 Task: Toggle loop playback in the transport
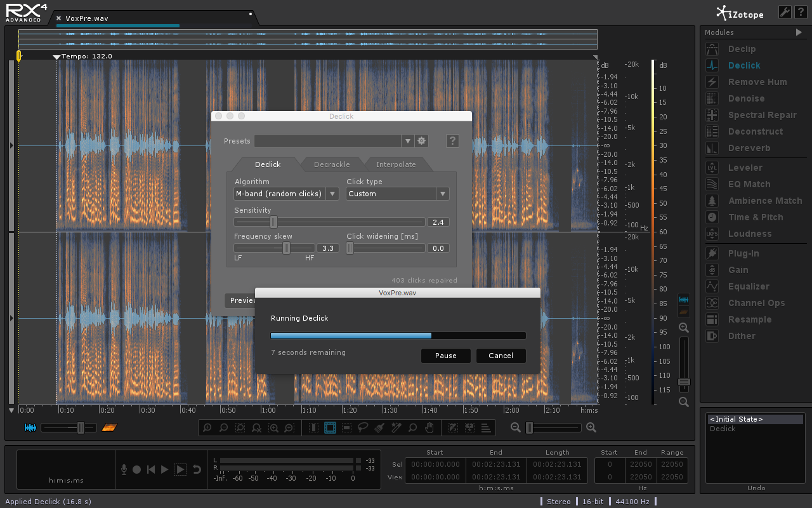pyautogui.click(x=197, y=469)
